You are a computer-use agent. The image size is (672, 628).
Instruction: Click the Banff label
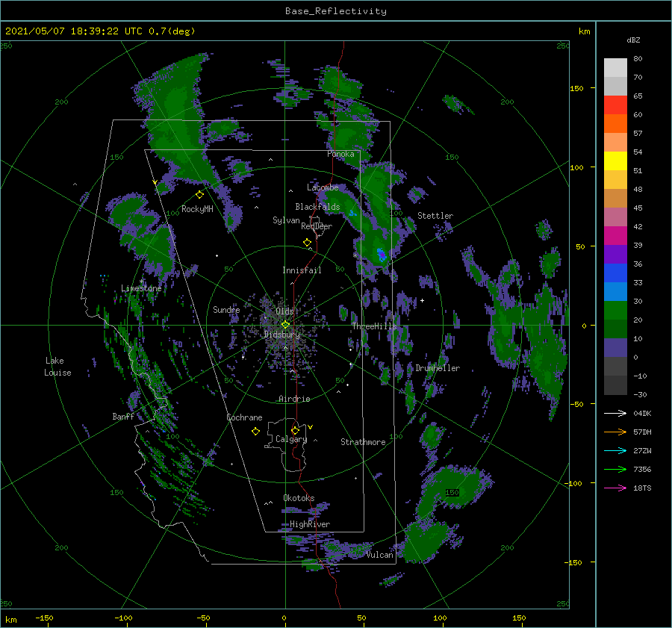(x=123, y=417)
